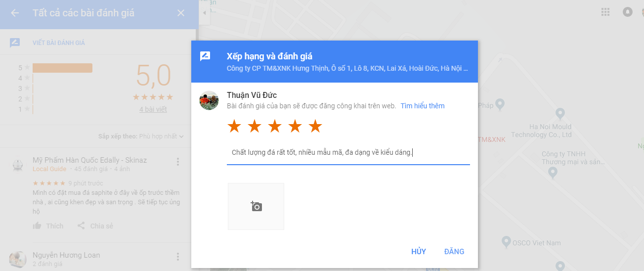Click the Tìm hiểu thêm link
This screenshot has width=644, height=271.
coord(423,106)
